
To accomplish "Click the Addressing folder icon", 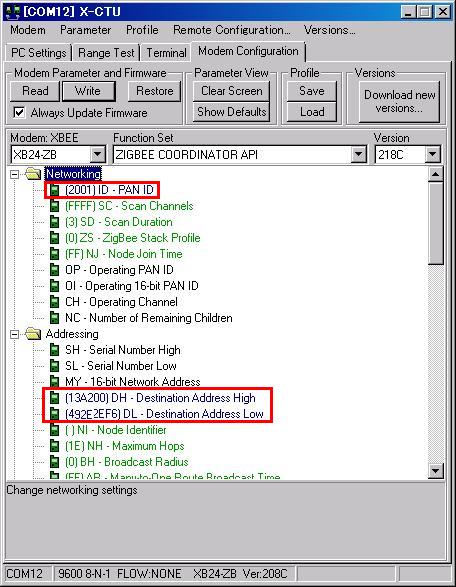I will click(33, 334).
